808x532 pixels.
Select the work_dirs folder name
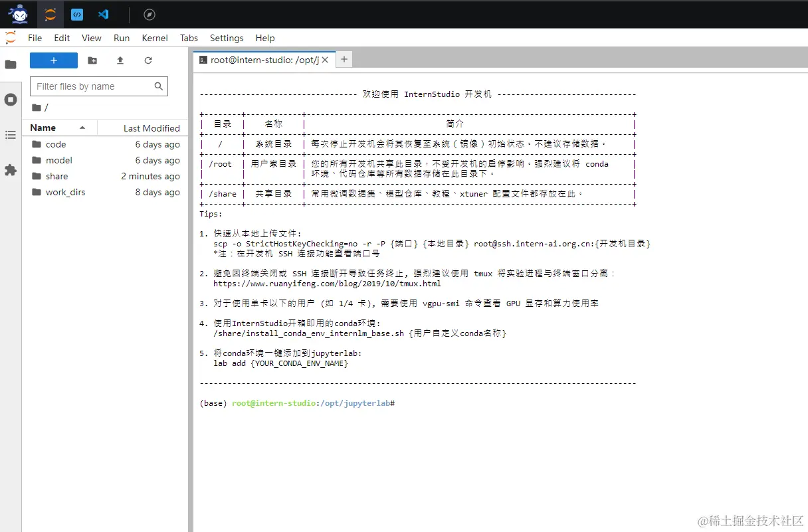[x=66, y=192]
